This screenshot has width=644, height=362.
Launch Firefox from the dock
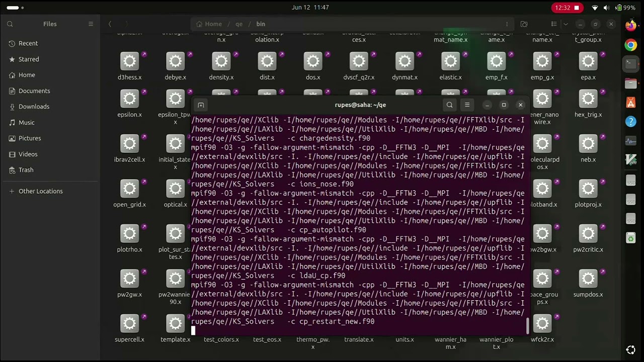pyautogui.click(x=630, y=25)
